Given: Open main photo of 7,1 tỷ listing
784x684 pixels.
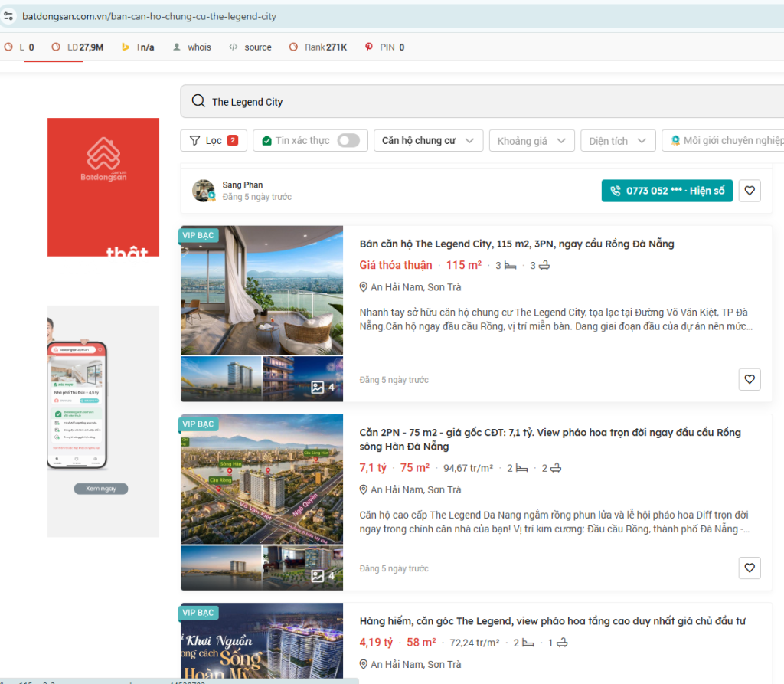Looking at the screenshot, I should click(262, 479).
